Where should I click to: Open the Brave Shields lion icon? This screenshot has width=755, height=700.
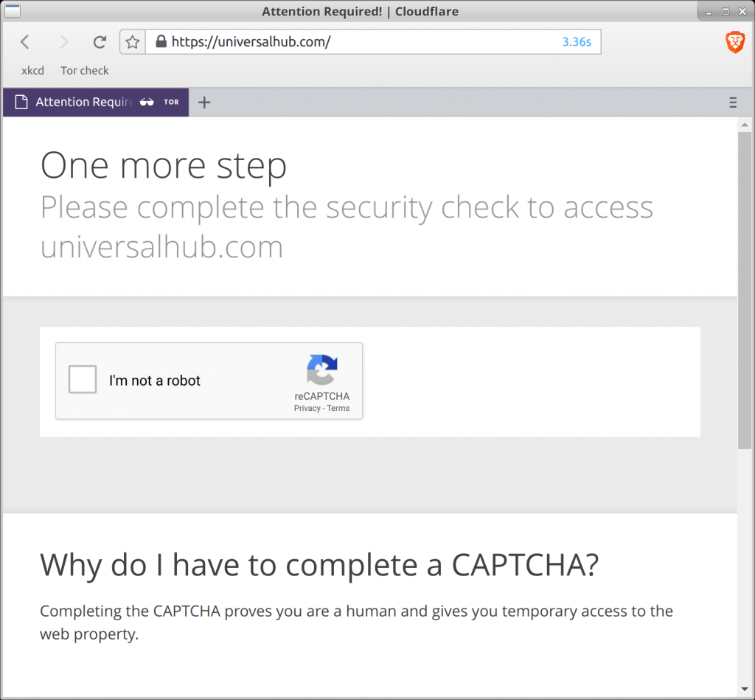pos(734,43)
